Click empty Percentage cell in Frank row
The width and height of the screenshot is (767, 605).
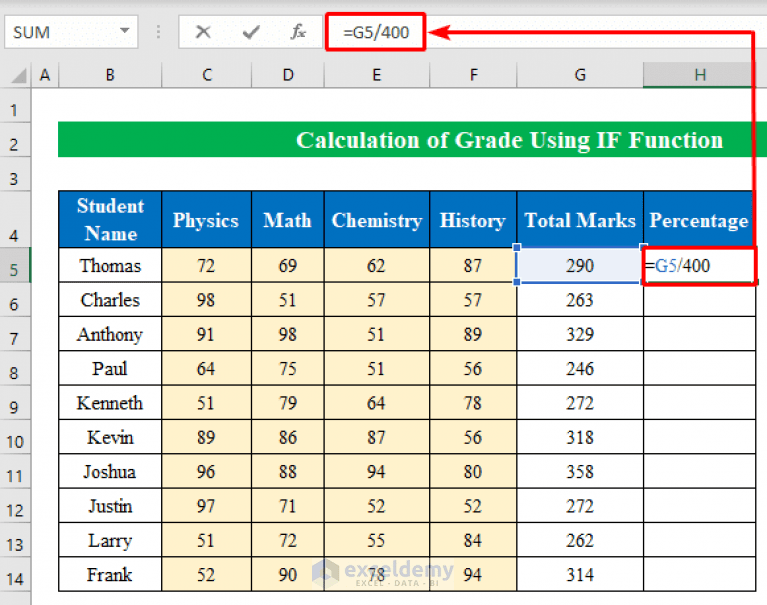tap(699, 575)
